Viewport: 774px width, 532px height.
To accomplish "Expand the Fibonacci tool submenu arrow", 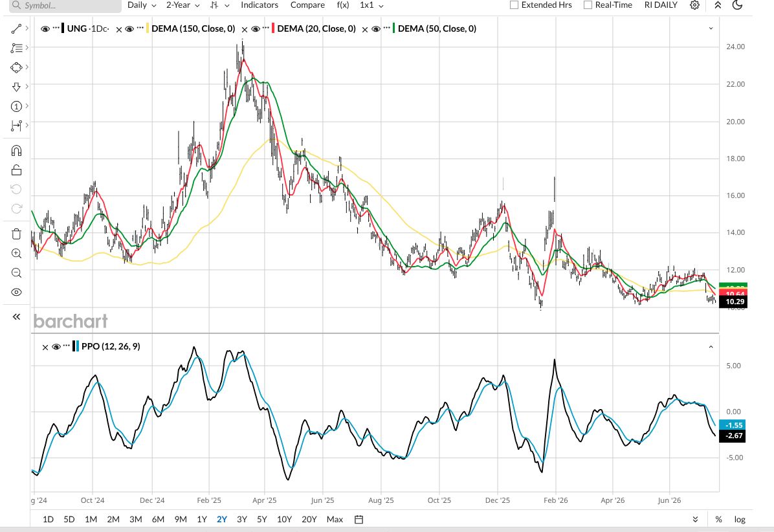I will pos(27,47).
